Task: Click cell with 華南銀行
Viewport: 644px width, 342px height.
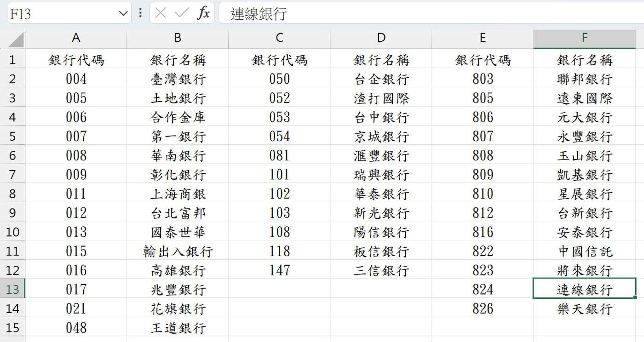Action: point(178,155)
